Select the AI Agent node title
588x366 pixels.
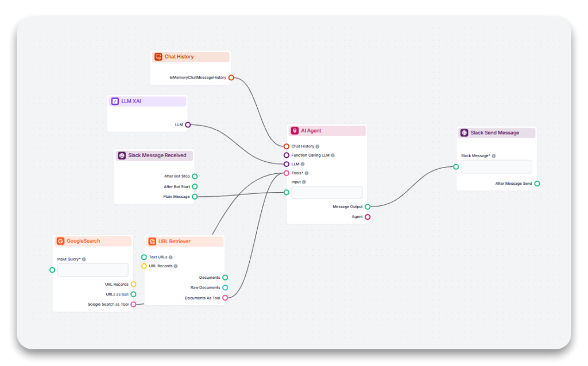point(311,131)
